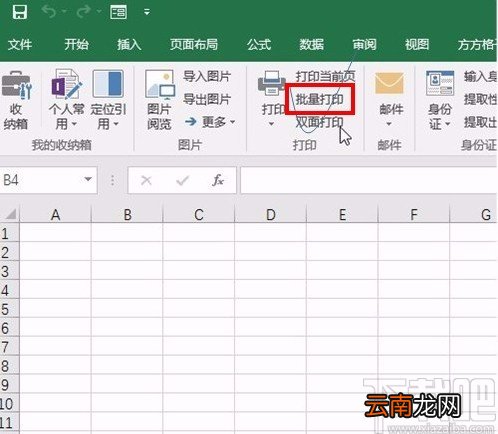Expand the 邮件 dropdown arrow
The image size is (498, 434).
(389, 124)
